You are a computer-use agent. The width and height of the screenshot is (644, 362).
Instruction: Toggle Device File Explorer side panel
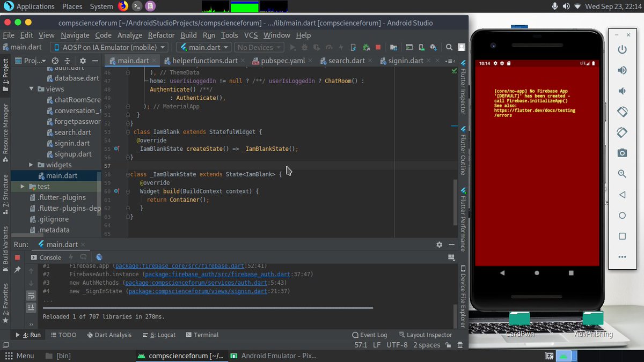pyautogui.click(x=463, y=296)
